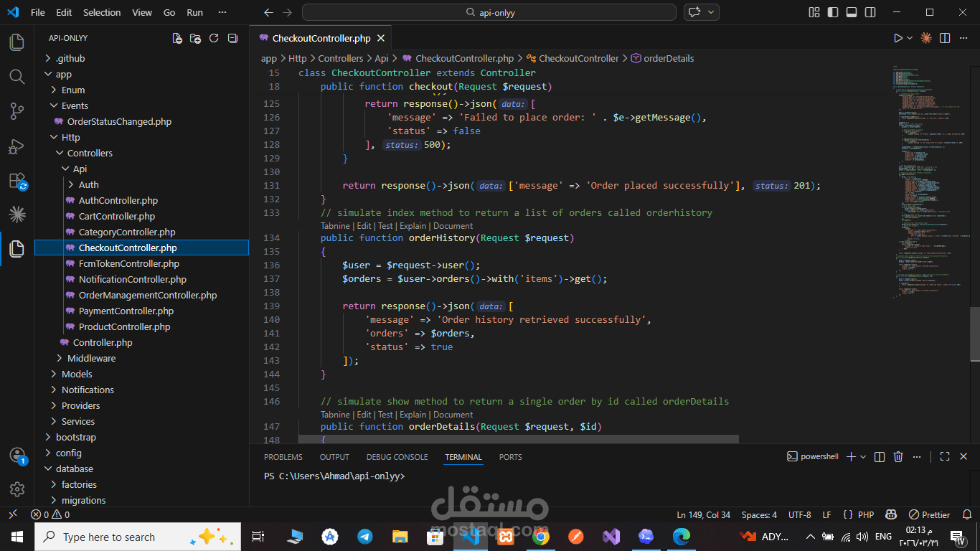Screen dimensions: 980x551
Task: Open the Search view in the Activity Bar
Action: click(17, 75)
